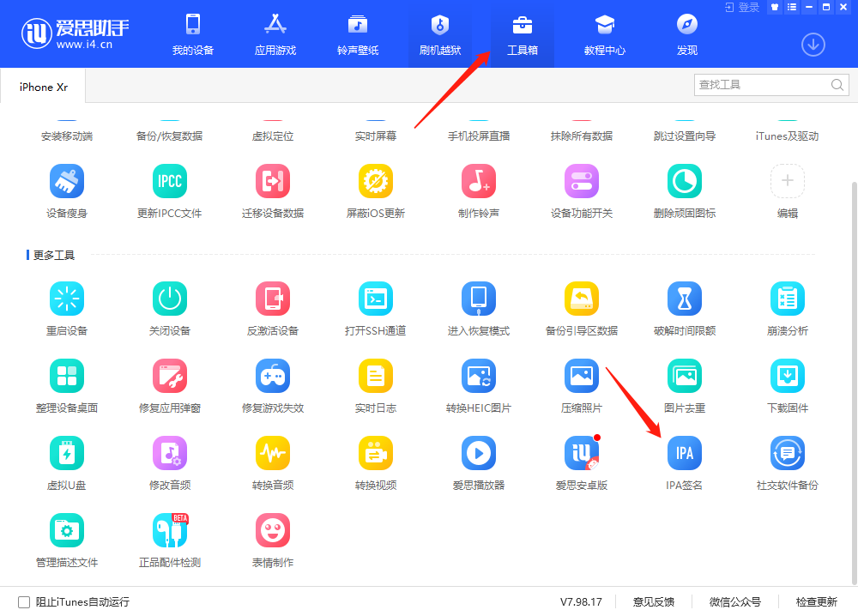Viewport: 858px width, 616px height.
Task: Open the 爱思安卓版 tool
Action: (582, 453)
